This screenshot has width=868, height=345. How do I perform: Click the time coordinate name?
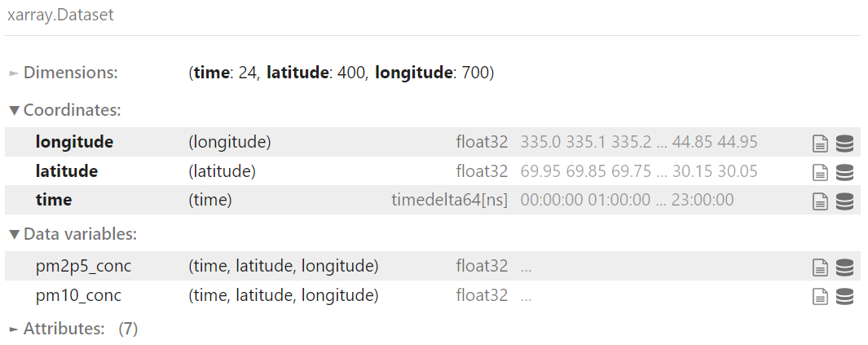tap(53, 200)
